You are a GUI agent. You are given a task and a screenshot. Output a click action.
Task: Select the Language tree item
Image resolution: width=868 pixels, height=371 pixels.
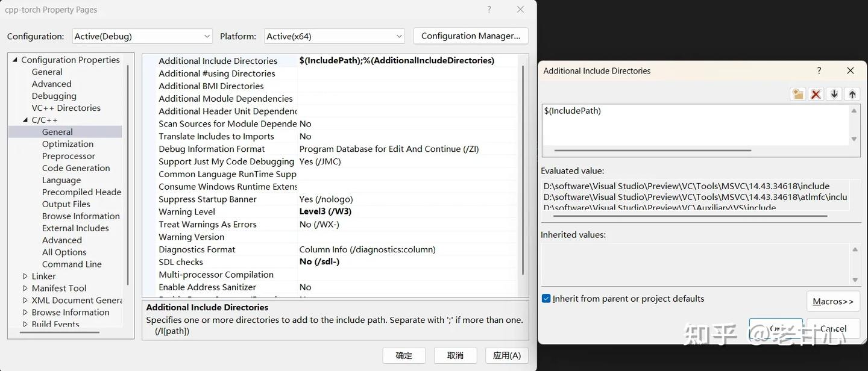61,180
